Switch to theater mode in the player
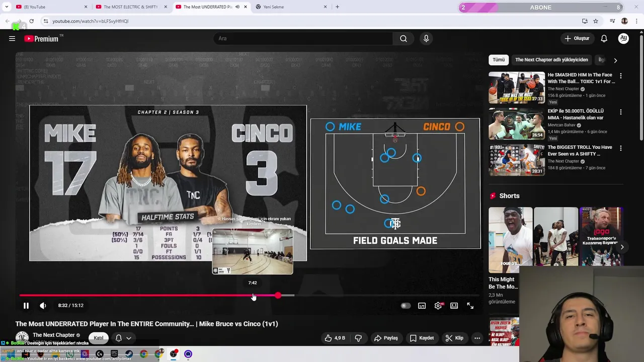 [x=454, y=306]
